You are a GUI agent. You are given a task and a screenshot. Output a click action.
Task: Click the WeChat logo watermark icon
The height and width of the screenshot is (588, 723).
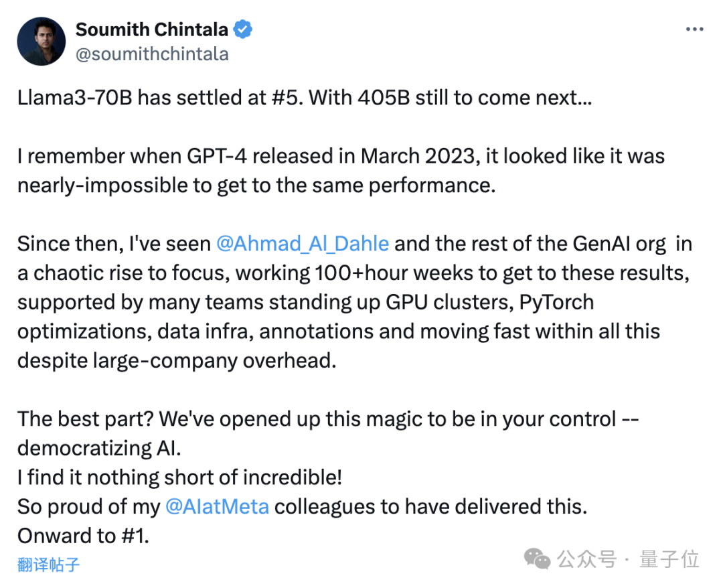point(538,559)
